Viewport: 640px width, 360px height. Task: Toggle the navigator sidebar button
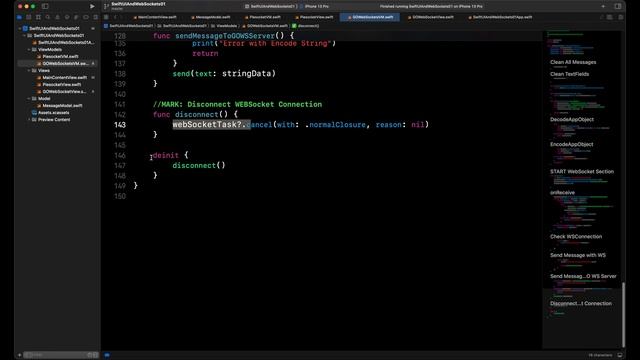[45, 6]
